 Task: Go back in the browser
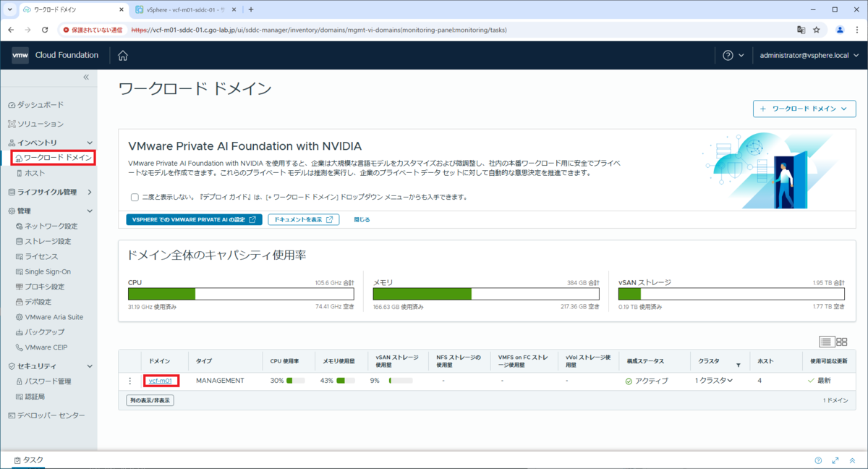pos(12,30)
